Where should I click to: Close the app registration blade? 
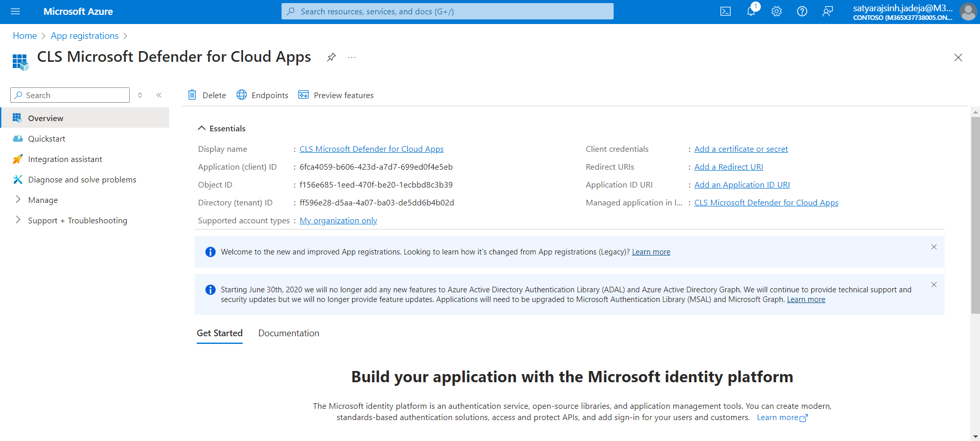(958, 58)
